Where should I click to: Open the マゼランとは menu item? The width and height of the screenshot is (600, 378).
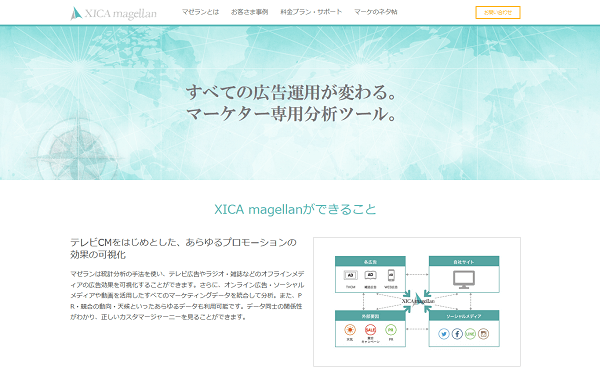(200, 12)
